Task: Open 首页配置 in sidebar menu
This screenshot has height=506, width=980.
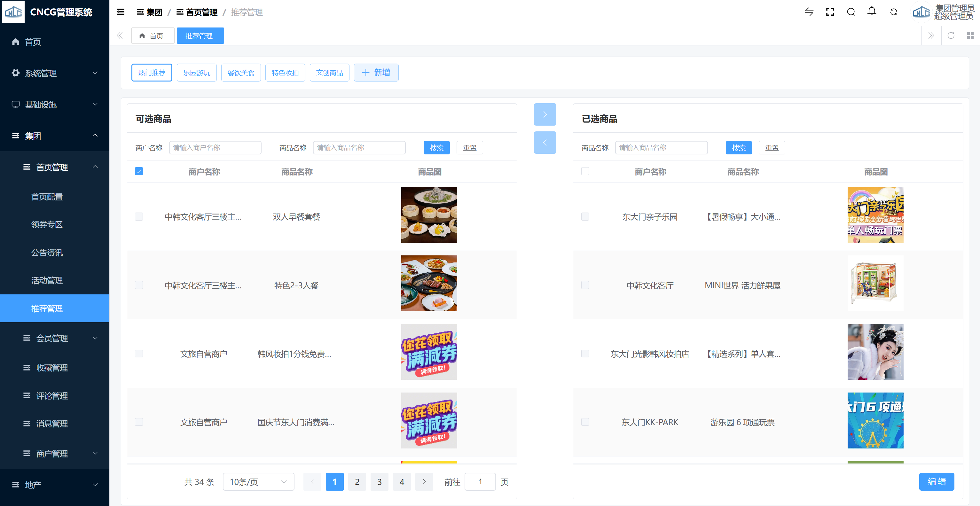Action: pyautogui.click(x=47, y=197)
